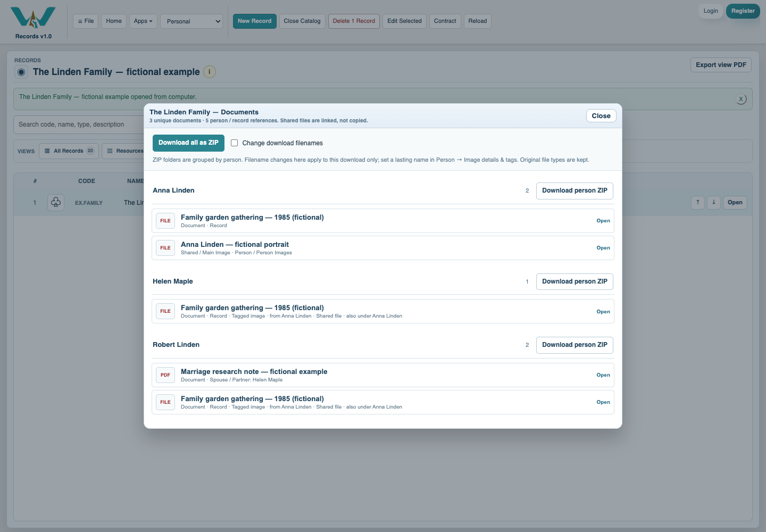Move the EX.FAMILY record up
Screen dimensions: 766x532
tap(698, 203)
